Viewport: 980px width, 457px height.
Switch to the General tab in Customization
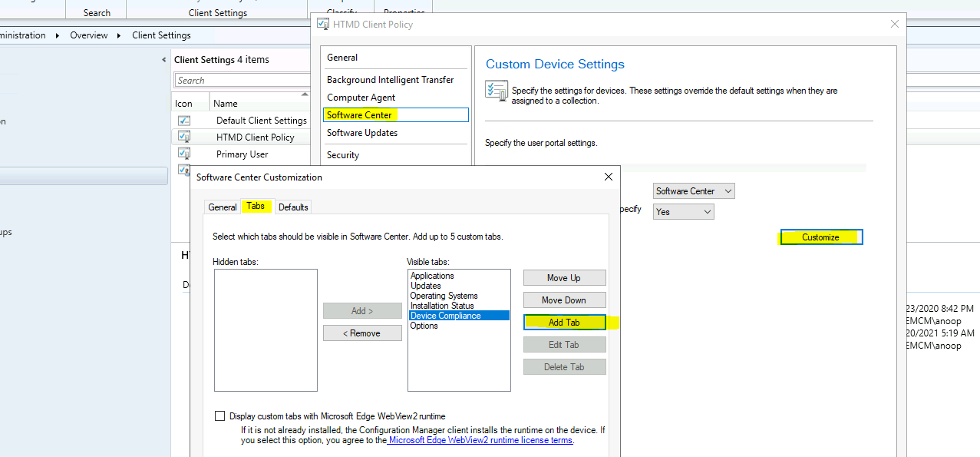[x=223, y=207]
